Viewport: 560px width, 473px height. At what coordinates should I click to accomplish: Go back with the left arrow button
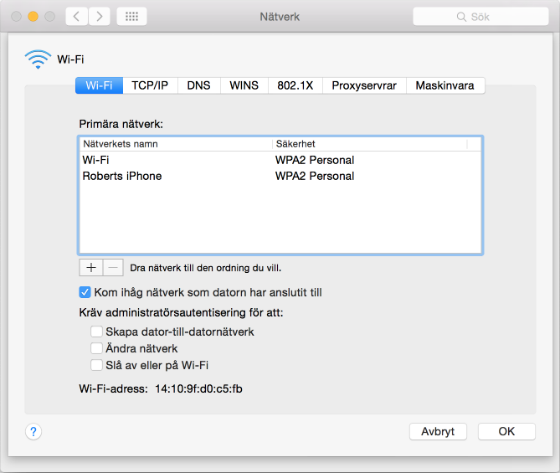tap(76, 16)
